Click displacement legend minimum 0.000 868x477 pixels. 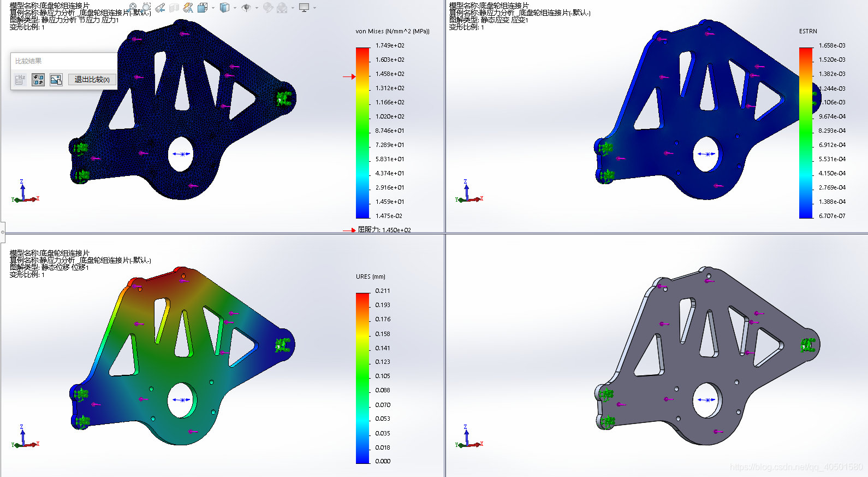tap(383, 461)
